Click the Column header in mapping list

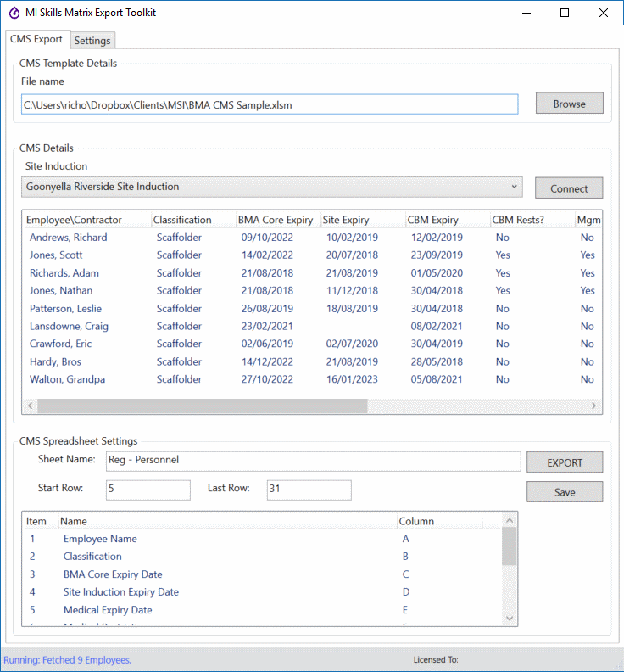pyautogui.click(x=439, y=521)
